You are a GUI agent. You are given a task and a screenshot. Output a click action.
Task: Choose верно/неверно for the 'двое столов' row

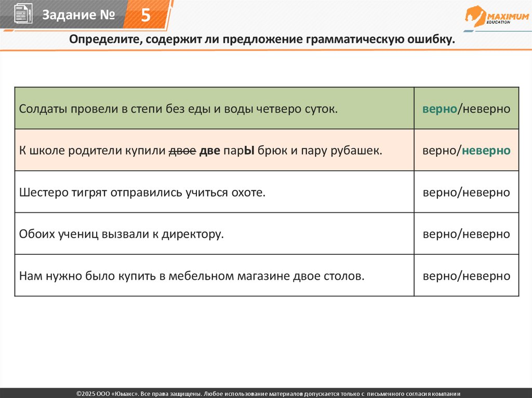click(466, 276)
